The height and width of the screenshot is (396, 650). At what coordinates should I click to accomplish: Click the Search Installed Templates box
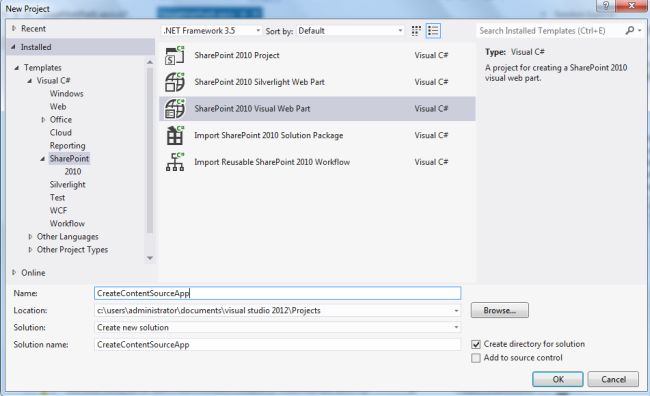549,31
